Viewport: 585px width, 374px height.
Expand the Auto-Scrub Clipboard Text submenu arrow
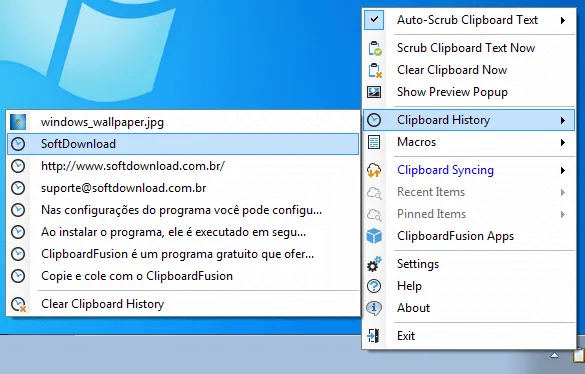click(563, 20)
